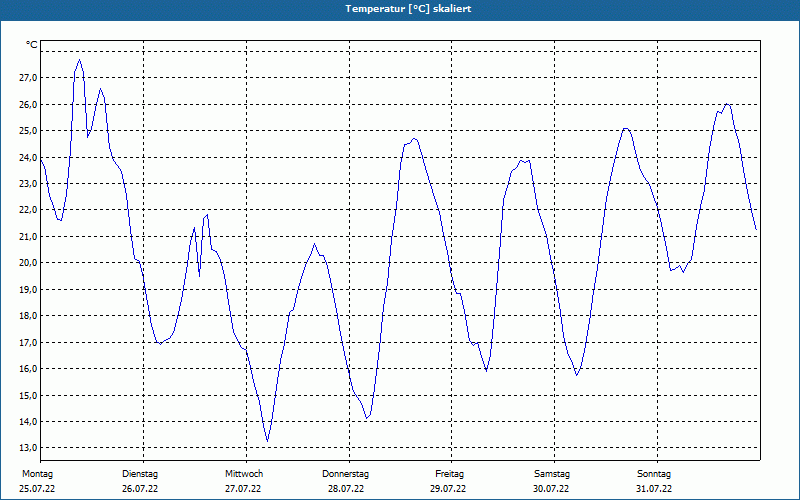Click the 19,0 y-axis value
This screenshot has height=500, width=800.
click(28, 289)
